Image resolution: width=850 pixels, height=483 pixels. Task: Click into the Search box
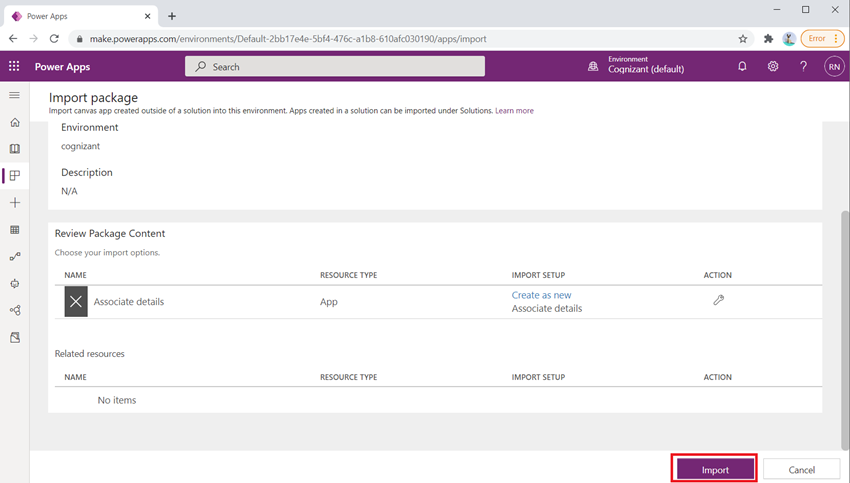pos(335,66)
